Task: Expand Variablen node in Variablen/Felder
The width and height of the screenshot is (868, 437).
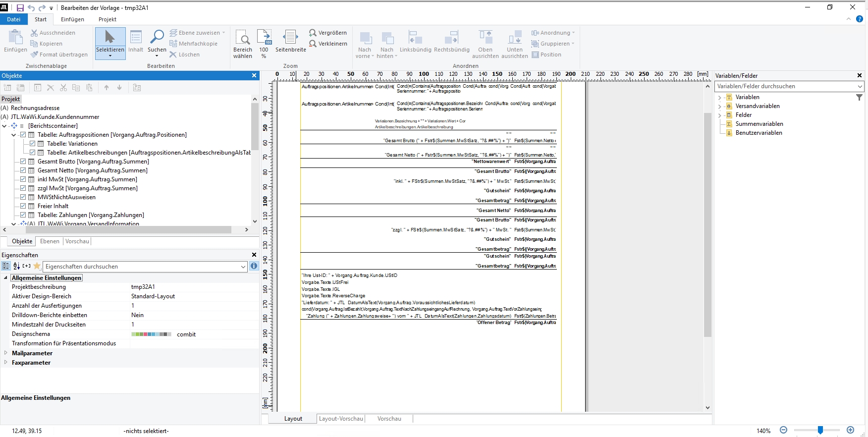Action: pos(720,98)
